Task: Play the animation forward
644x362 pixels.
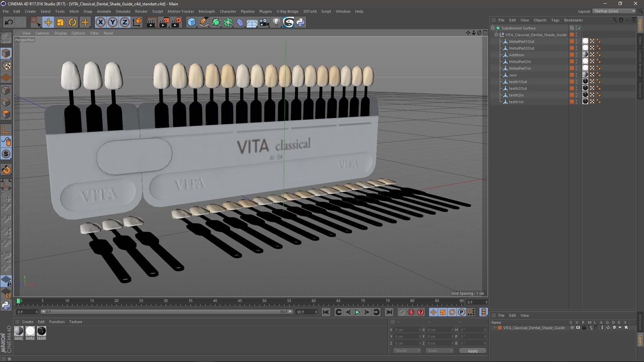Action: tap(357, 312)
